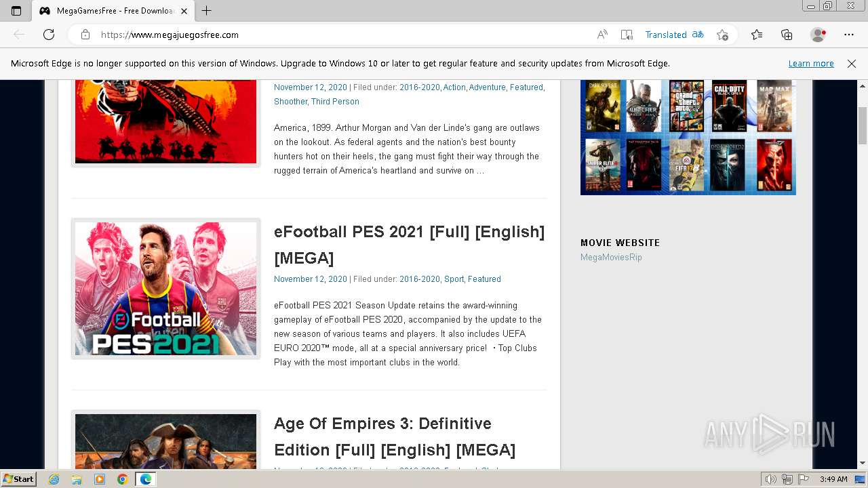Screen dimensions: 868x488
Task: Launch Chrome from taskbar
Action: click(x=123, y=479)
